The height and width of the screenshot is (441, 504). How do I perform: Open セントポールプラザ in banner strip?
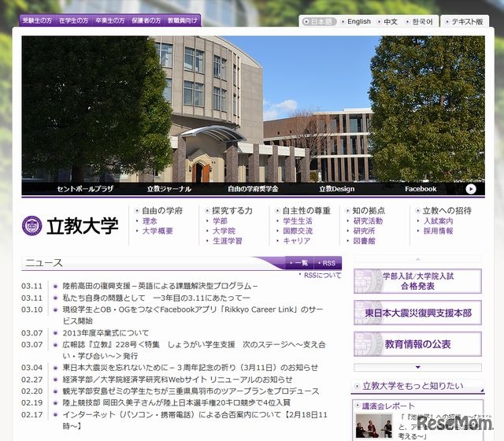pyautogui.click(x=85, y=189)
